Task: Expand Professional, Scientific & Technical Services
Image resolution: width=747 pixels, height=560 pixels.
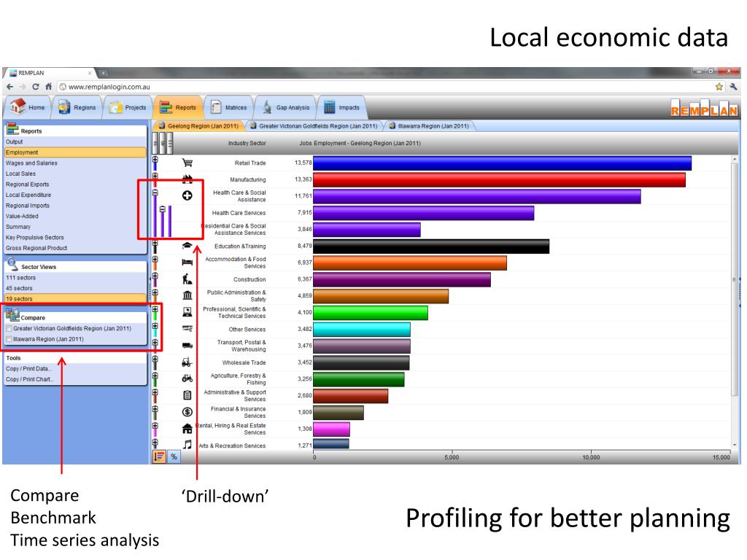Action: click(x=155, y=309)
